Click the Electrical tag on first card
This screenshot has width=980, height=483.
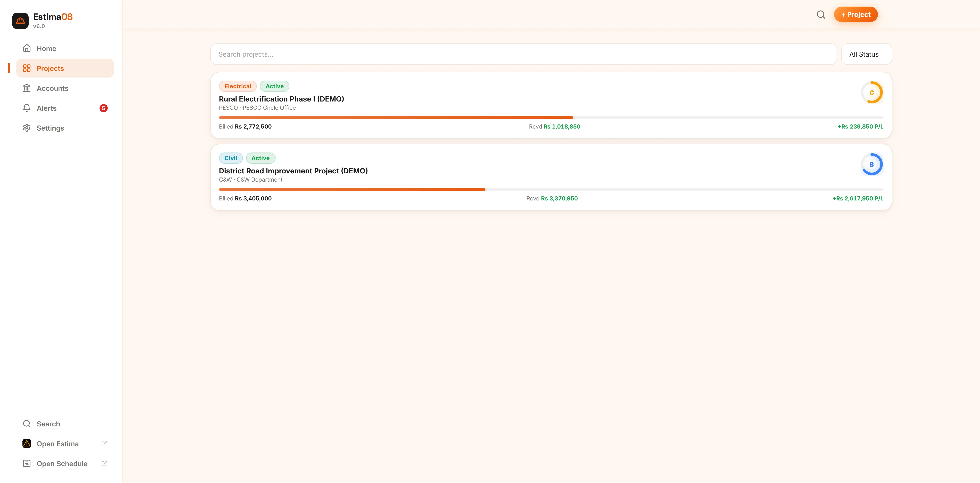pos(238,86)
